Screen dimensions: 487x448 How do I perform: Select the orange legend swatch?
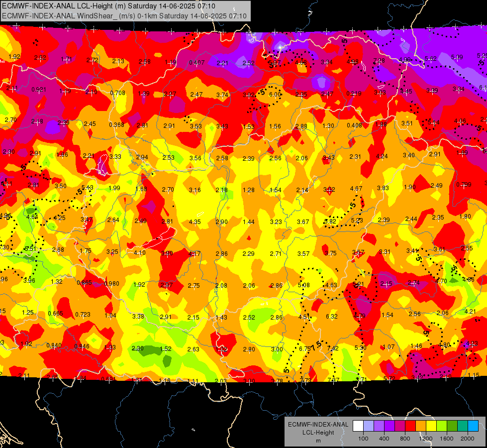pyautogui.click(x=421, y=426)
